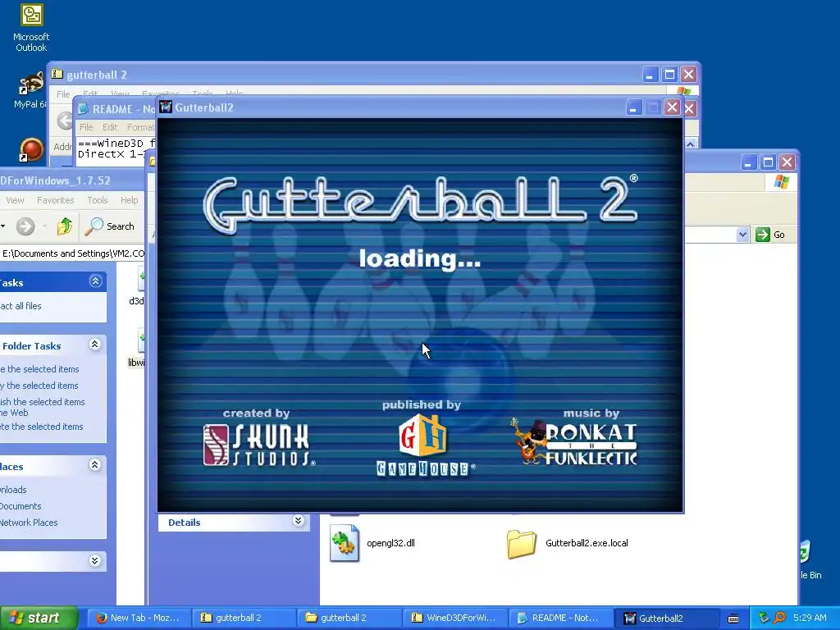The image size is (840, 630).
Task: Switch to README Notepad taskbar button
Action: pos(559,618)
